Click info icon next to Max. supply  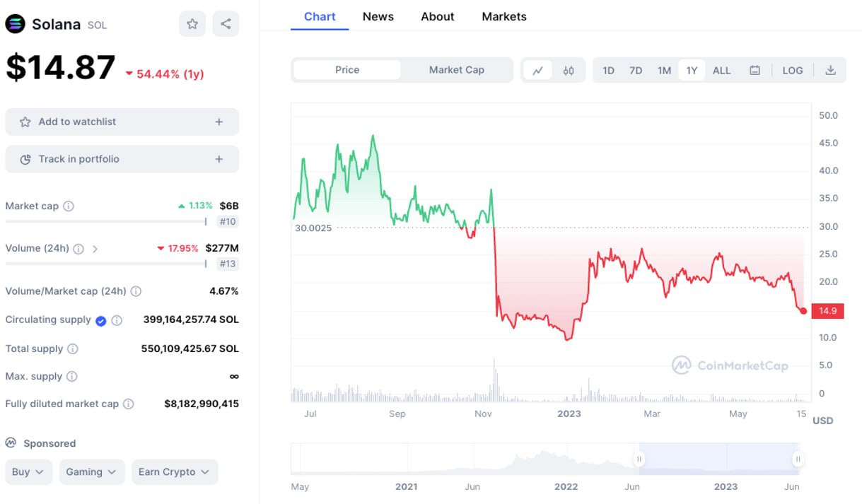pos(72,377)
